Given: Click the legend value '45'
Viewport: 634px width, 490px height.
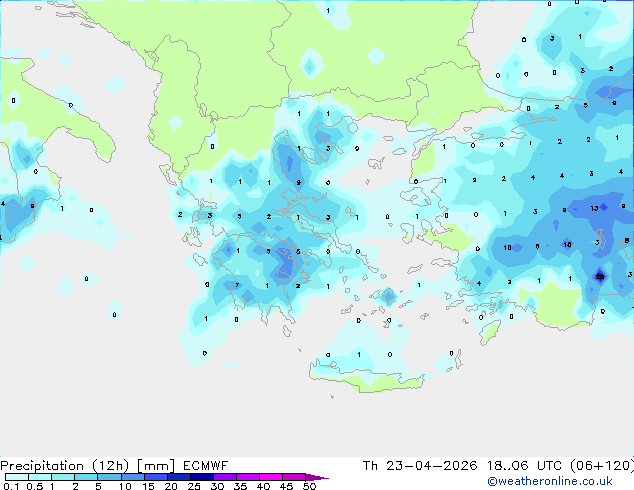Looking at the screenshot, I should coord(286,486).
